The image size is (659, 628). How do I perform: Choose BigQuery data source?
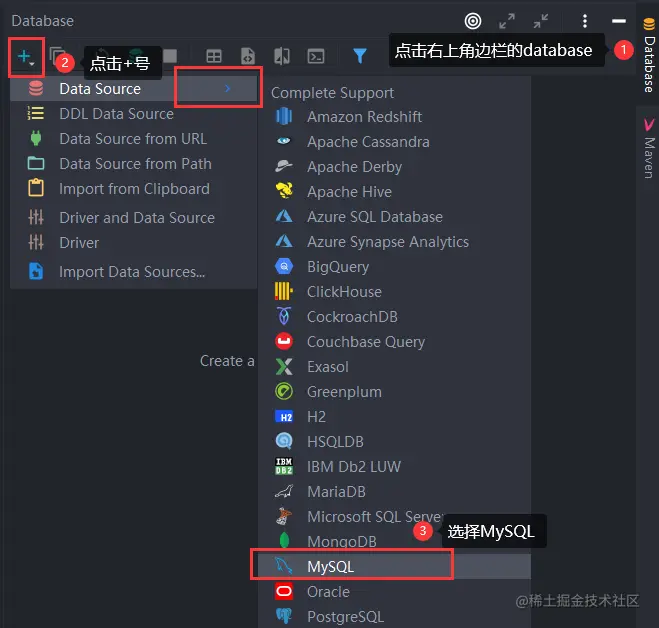(394, 267)
